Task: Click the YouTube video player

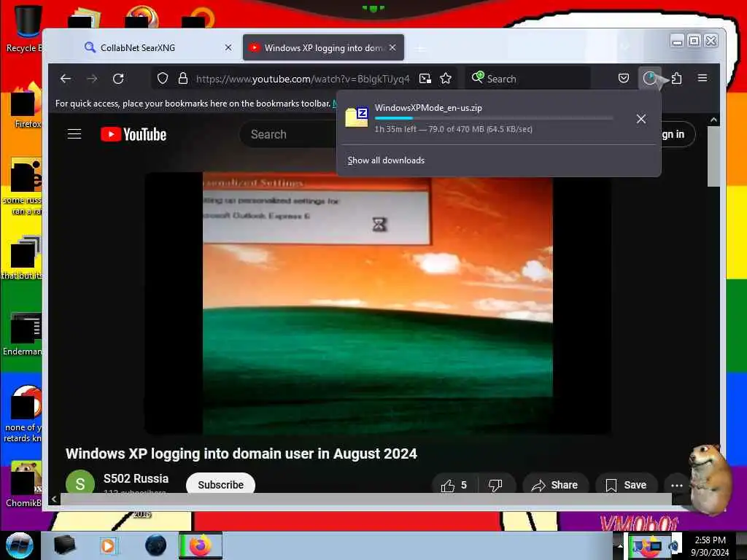Action: [378, 303]
